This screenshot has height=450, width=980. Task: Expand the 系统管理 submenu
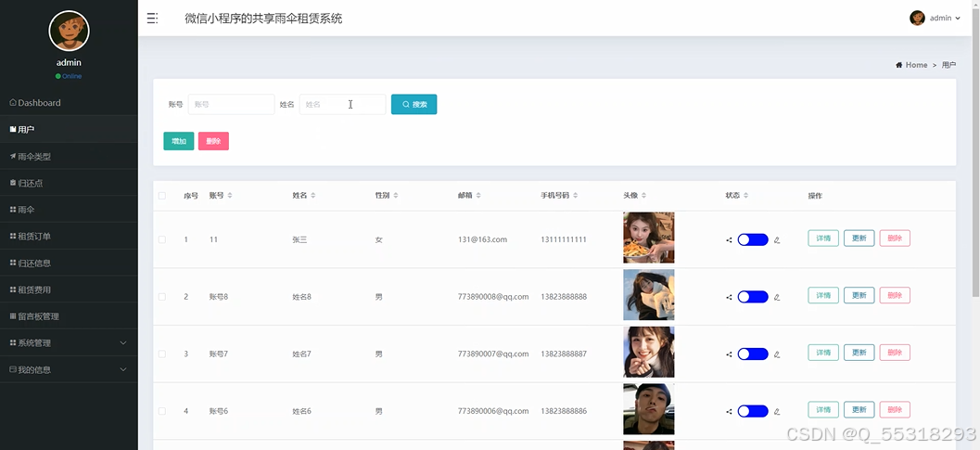(x=69, y=343)
